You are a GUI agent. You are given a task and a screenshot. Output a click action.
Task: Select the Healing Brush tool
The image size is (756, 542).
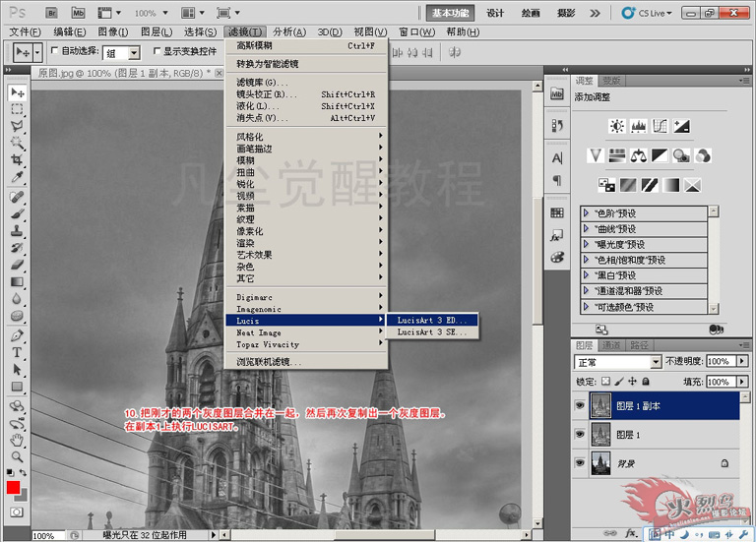point(18,197)
